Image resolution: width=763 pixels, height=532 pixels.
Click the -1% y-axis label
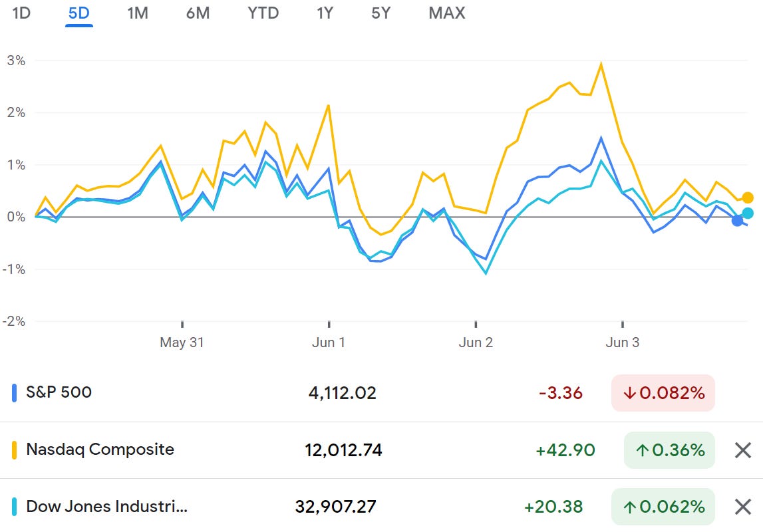point(13,269)
